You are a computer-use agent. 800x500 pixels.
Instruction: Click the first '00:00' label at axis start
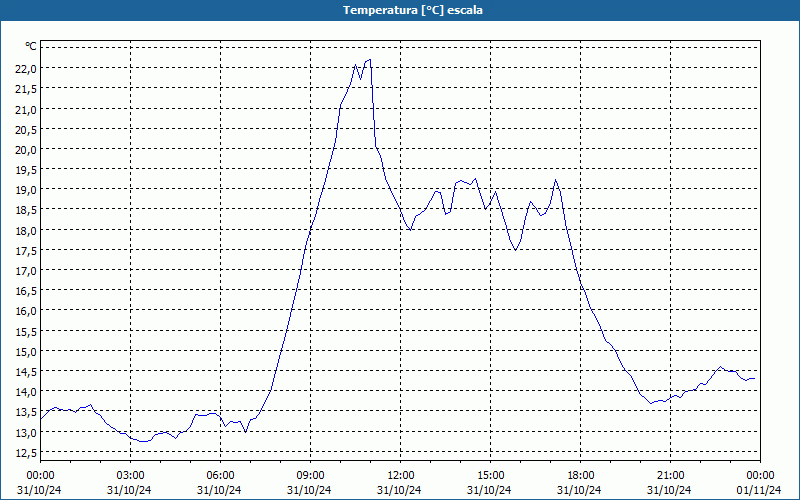[x=40, y=476]
